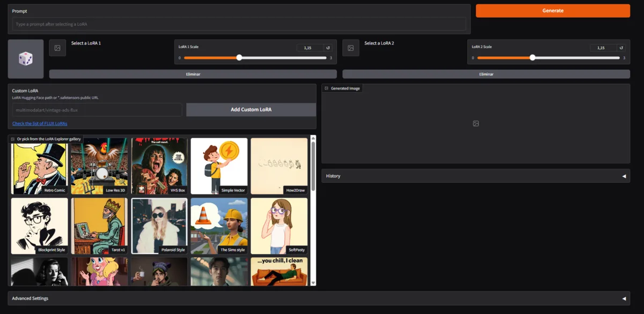Click the "LoRA 2 Scale" label
Viewport: 644px width, 314px height.
point(482,47)
